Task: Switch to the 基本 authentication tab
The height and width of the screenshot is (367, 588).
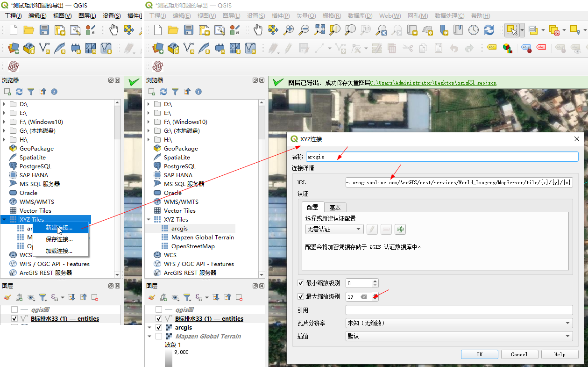Action: coord(335,208)
